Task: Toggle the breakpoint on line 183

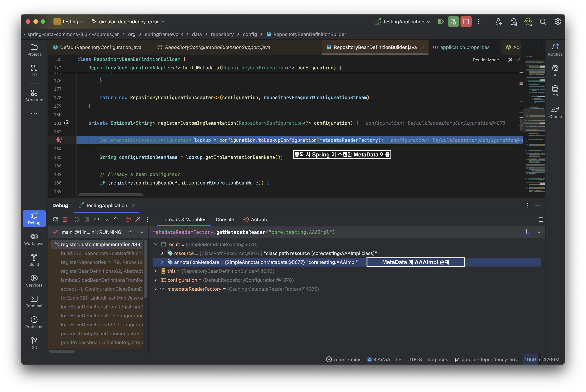Action: tap(59, 140)
